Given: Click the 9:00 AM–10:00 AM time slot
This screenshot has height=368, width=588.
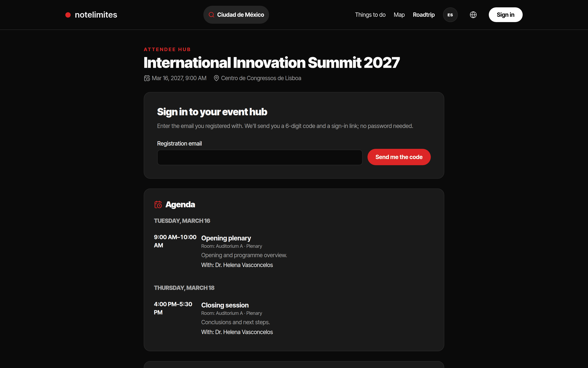Looking at the screenshot, I should (x=175, y=241).
